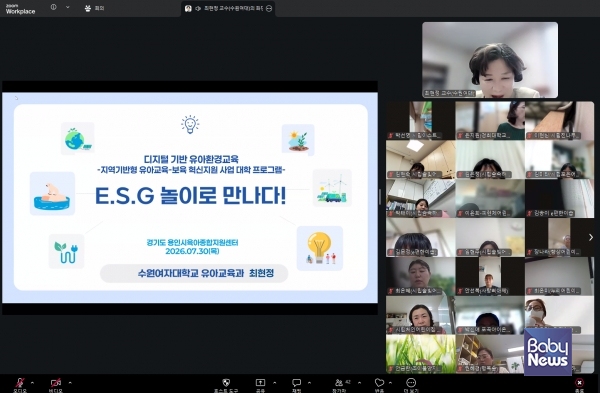This screenshot has width=600, height=393.
Task: Expand reactions options chevron beside 반응
Action: point(390,382)
